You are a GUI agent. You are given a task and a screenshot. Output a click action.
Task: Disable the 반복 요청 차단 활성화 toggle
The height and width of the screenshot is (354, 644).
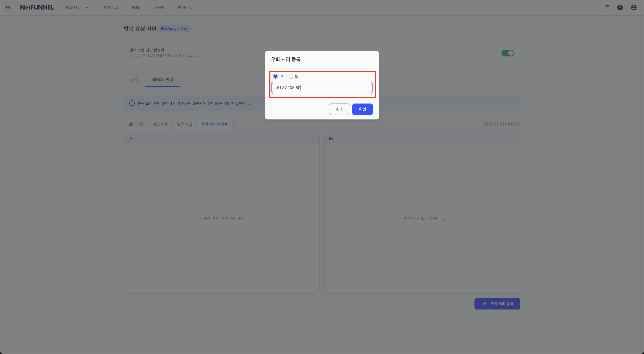coord(508,53)
